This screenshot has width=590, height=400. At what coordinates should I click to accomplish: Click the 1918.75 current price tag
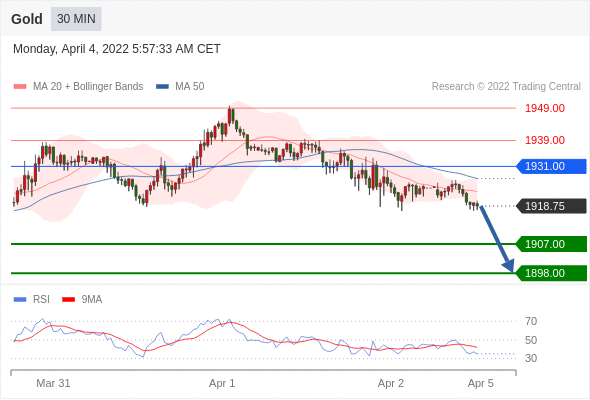(x=551, y=206)
